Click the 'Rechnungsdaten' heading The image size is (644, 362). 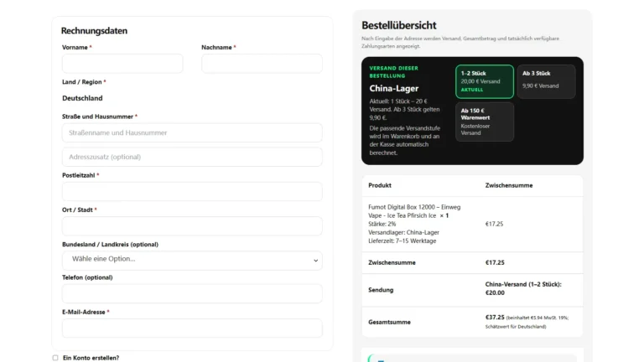pos(94,31)
